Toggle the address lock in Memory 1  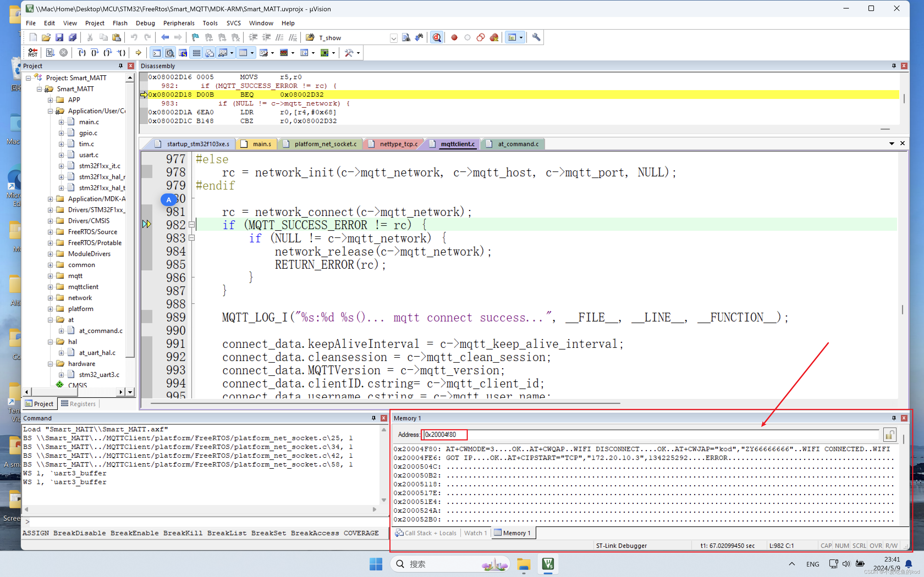(x=889, y=435)
